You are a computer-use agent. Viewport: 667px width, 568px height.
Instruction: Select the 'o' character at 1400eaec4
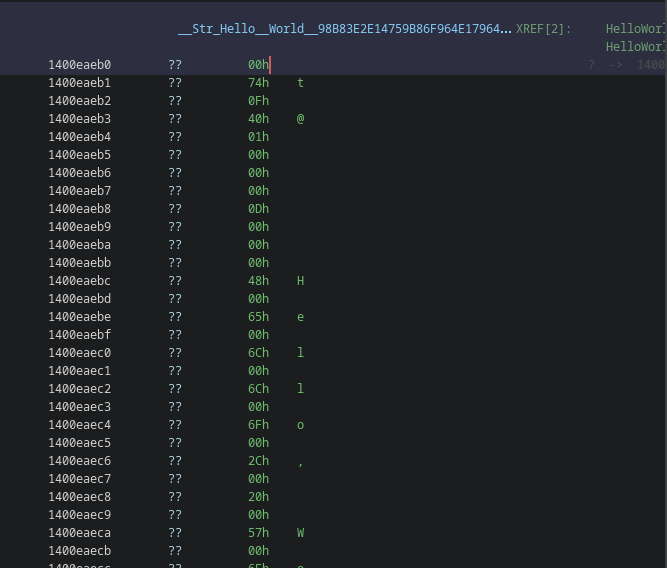click(300, 425)
